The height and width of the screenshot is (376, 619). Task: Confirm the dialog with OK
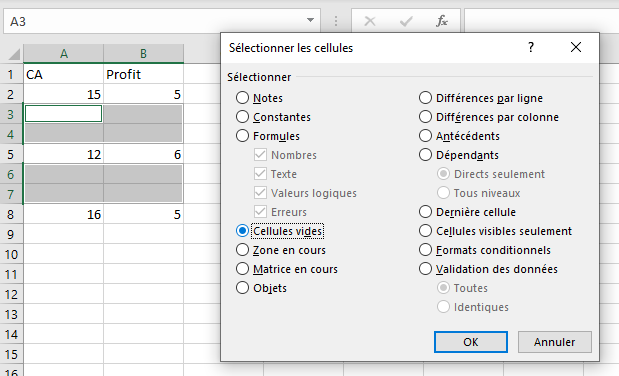471,342
